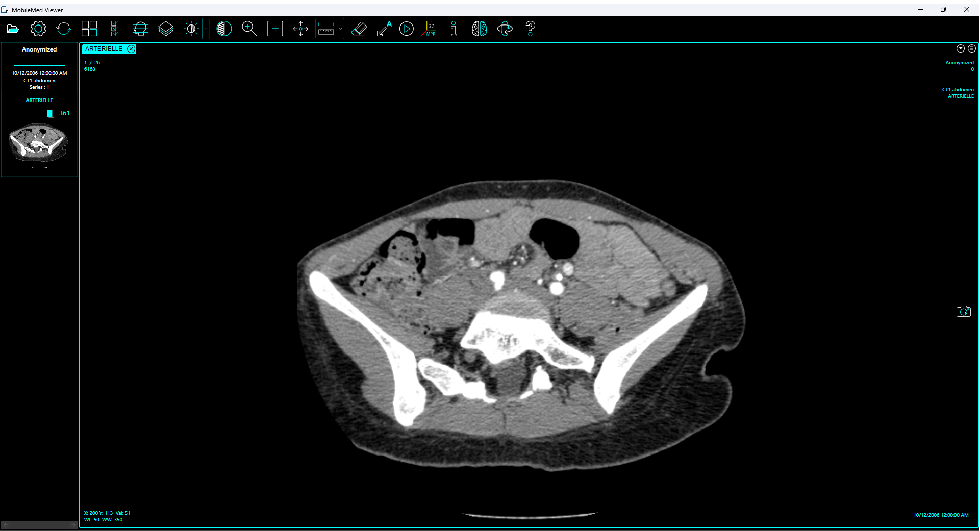Image resolution: width=980 pixels, height=531 pixels.
Task: Start cine playback with the Play icon
Action: pos(407,29)
